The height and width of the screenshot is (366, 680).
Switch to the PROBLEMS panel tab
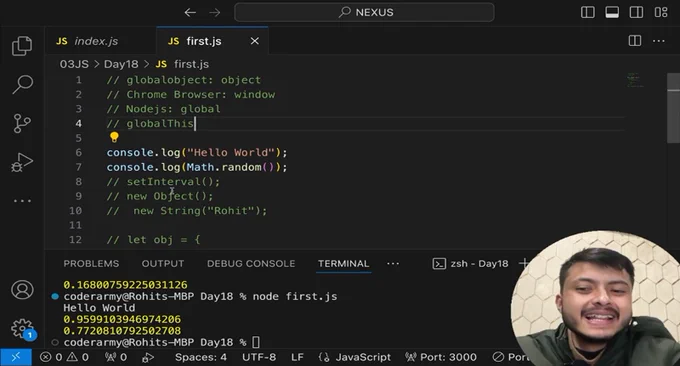(x=91, y=264)
